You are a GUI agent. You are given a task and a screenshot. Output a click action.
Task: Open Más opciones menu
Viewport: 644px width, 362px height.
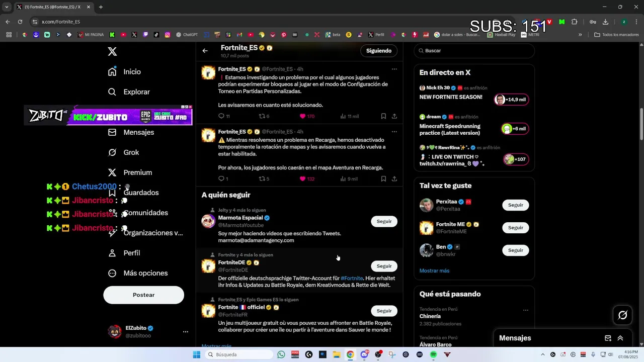(x=138, y=273)
